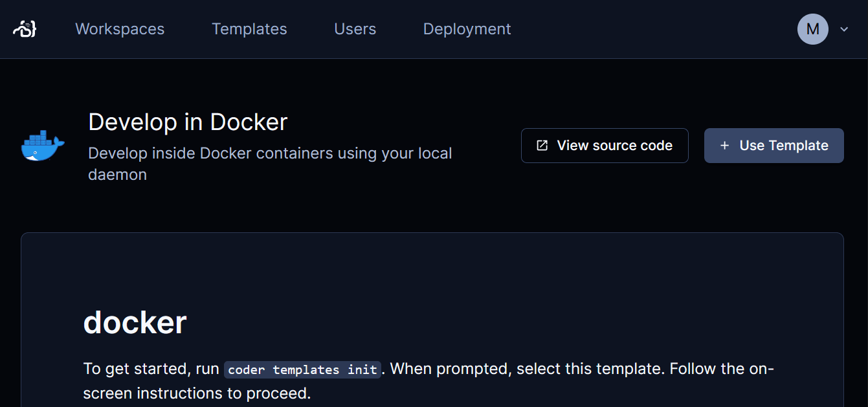Click the Use Template button
The height and width of the screenshot is (407, 868).
(774, 146)
